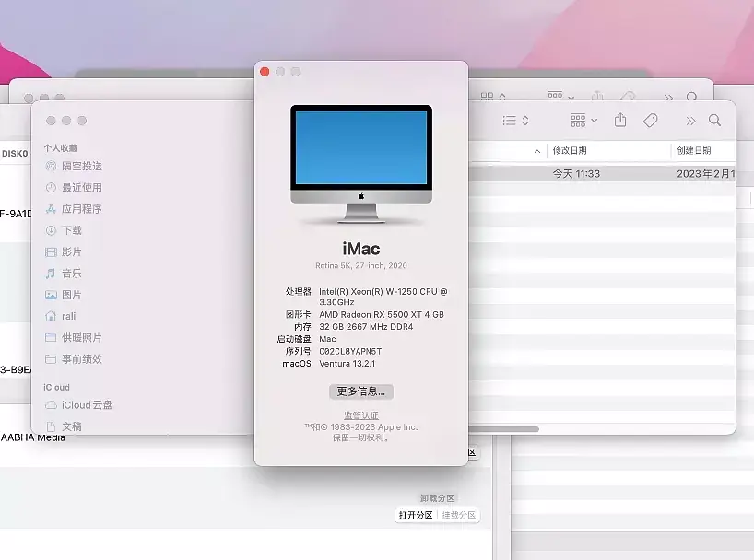Sort files by the 修改日期 column
This screenshot has height=560, width=754.
coord(570,150)
